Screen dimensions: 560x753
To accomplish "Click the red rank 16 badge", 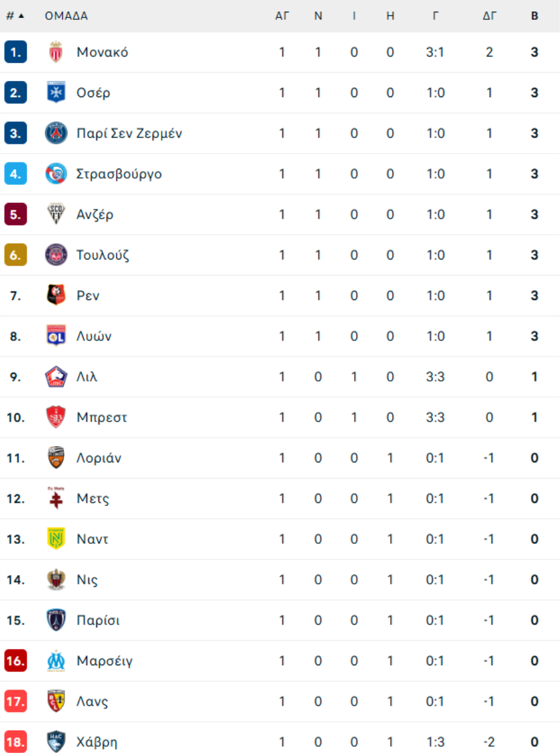I will (15, 661).
